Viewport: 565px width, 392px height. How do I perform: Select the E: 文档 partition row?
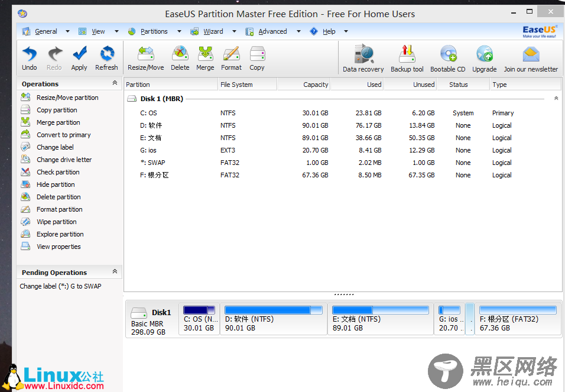[342, 138]
